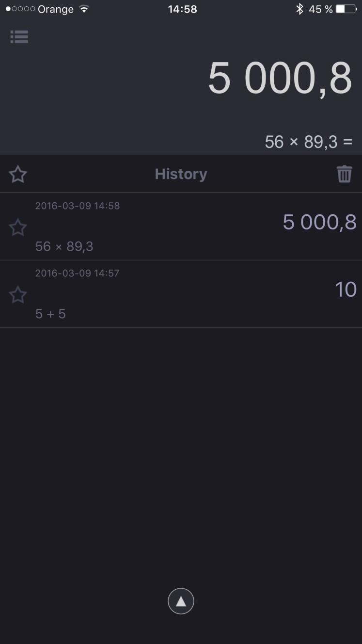Tap the 14:58 clock in status bar

tap(182, 9)
